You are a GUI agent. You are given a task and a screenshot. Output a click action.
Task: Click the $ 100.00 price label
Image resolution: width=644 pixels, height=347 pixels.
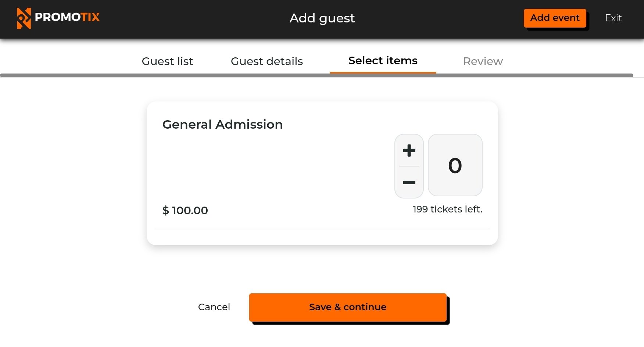(x=185, y=210)
